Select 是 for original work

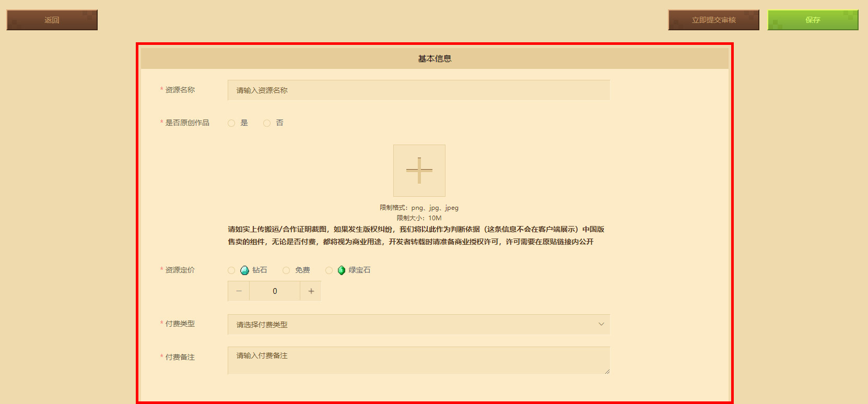pos(231,123)
